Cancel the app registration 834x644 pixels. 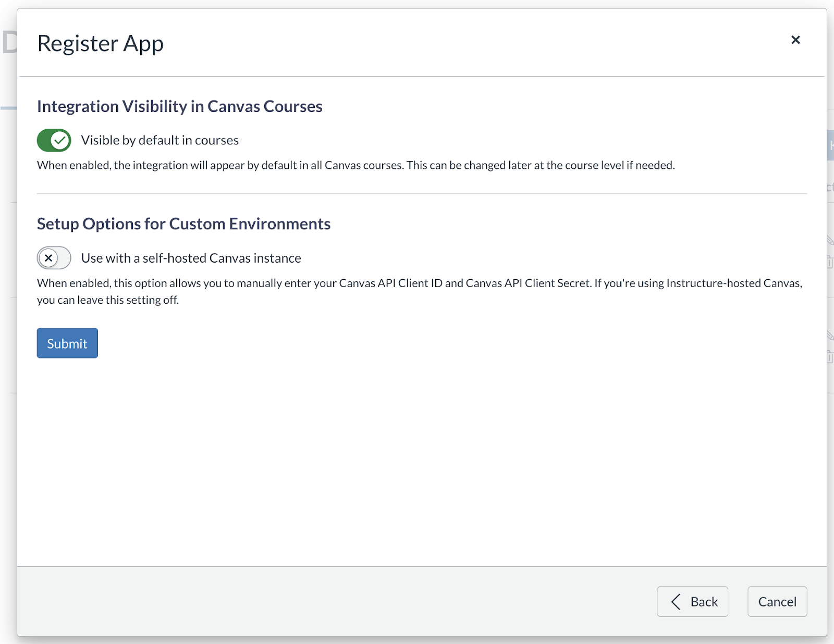(x=777, y=602)
